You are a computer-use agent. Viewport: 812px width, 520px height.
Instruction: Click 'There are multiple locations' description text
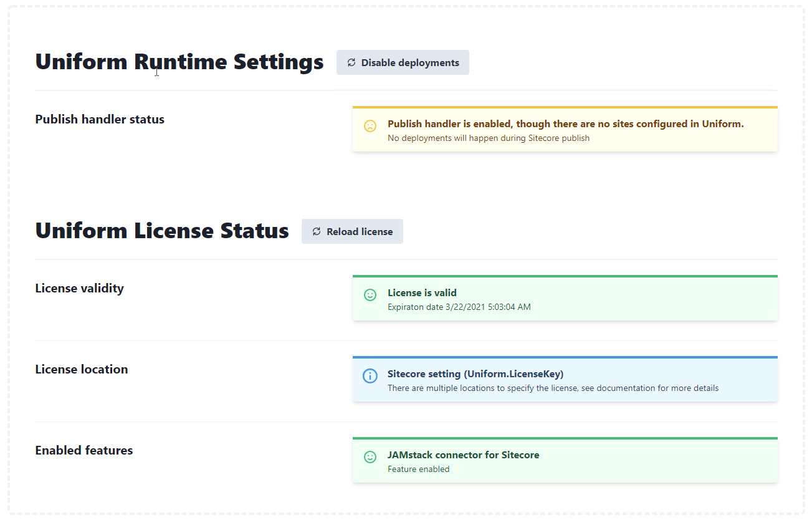[553, 388]
